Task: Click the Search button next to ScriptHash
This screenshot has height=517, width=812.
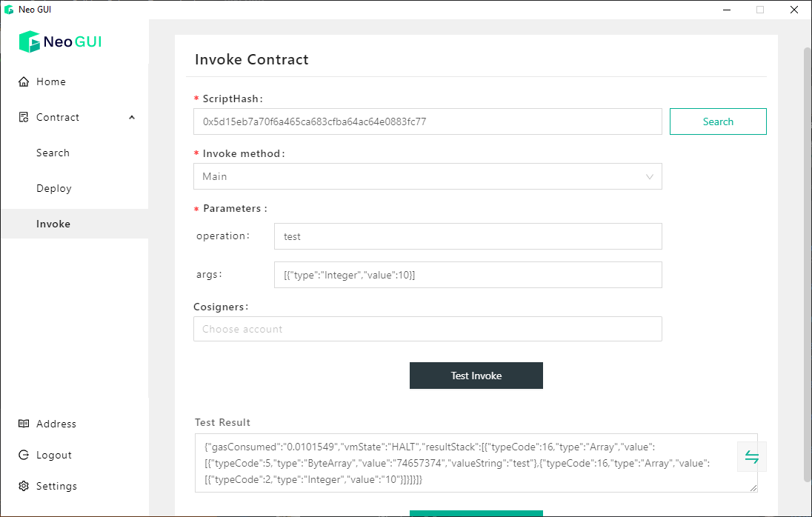Action: pyautogui.click(x=718, y=121)
